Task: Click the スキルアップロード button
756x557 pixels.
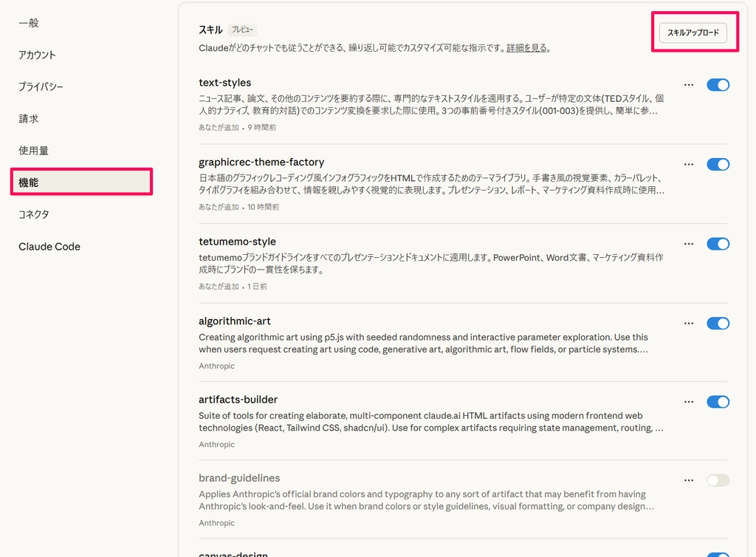Action: click(693, 33)
